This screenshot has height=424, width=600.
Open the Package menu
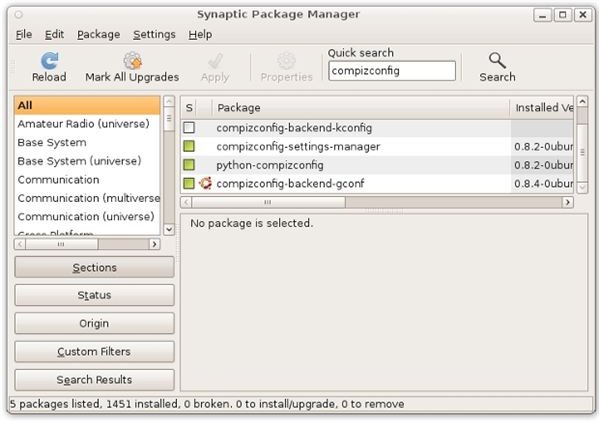click(x=99, y=34)
